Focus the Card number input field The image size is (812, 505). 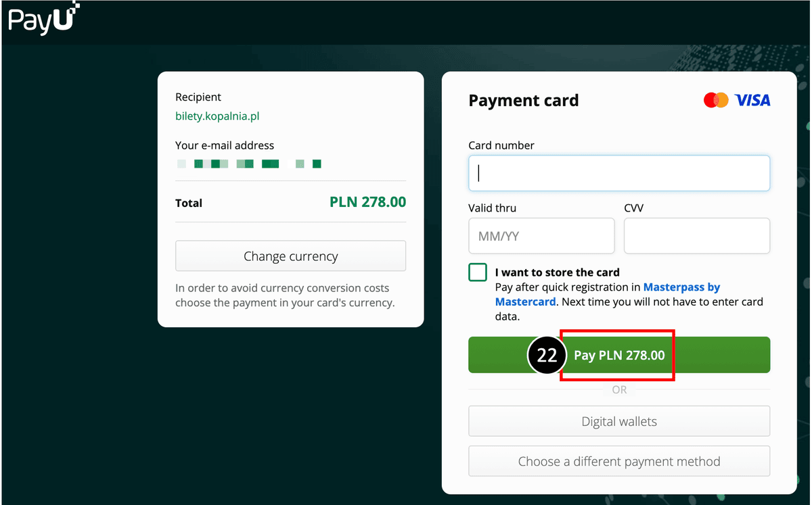(619, 173)
